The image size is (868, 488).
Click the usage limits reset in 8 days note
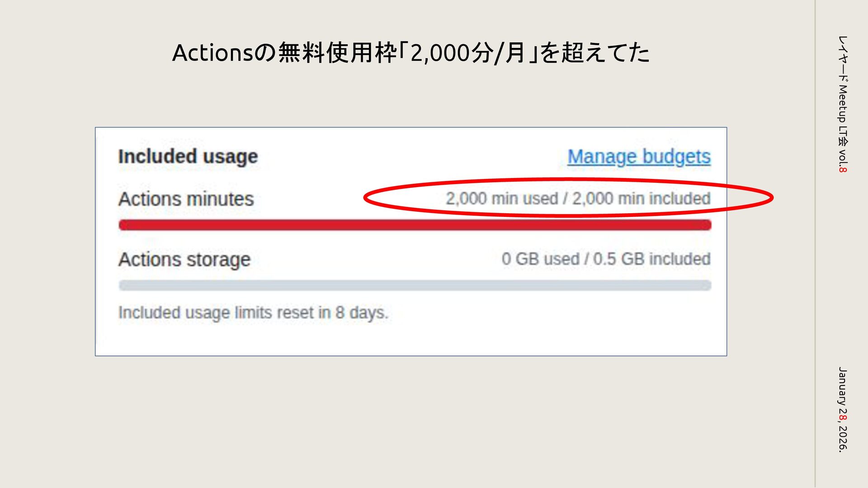point(253,313)
